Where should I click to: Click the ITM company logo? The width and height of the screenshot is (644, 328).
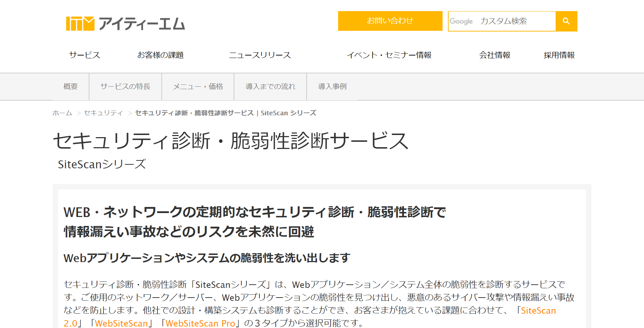click(125, 23)
